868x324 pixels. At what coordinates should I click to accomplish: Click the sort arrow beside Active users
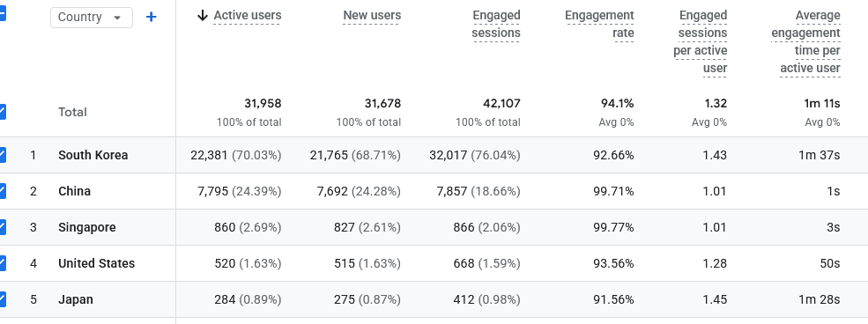pyautogui.click(x=203, y=16)
